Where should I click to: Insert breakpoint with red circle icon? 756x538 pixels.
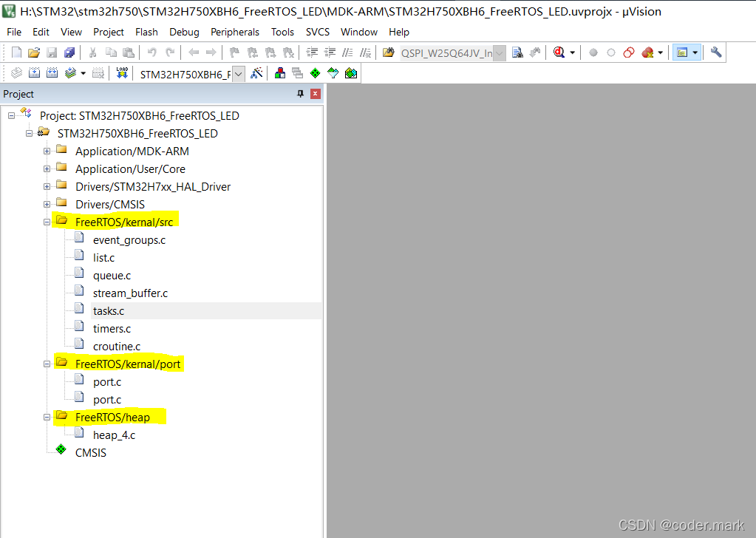point(593,52)
